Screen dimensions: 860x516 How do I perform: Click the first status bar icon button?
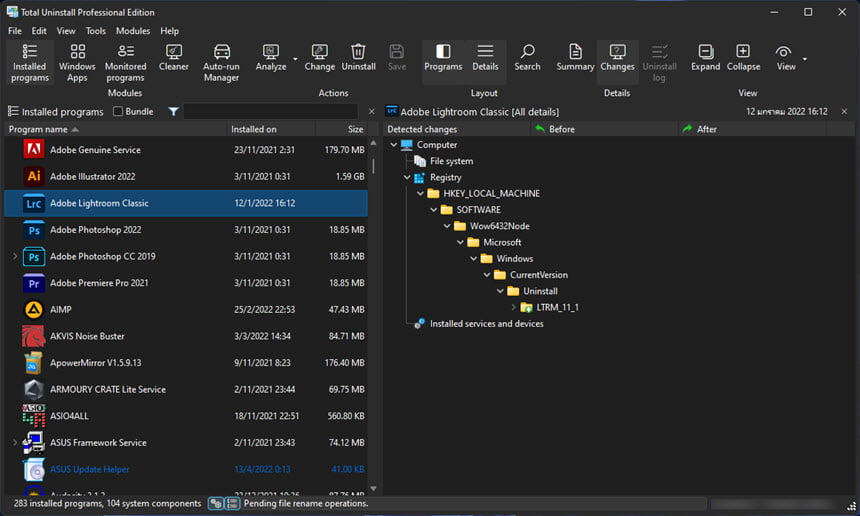(216, 503)
